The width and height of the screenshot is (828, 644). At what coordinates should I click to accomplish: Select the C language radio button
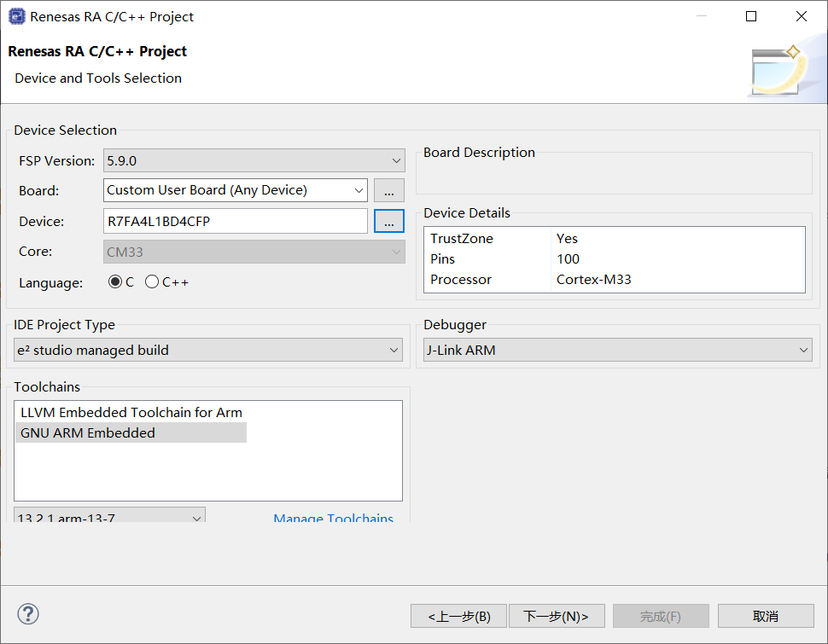coord(114,281)
